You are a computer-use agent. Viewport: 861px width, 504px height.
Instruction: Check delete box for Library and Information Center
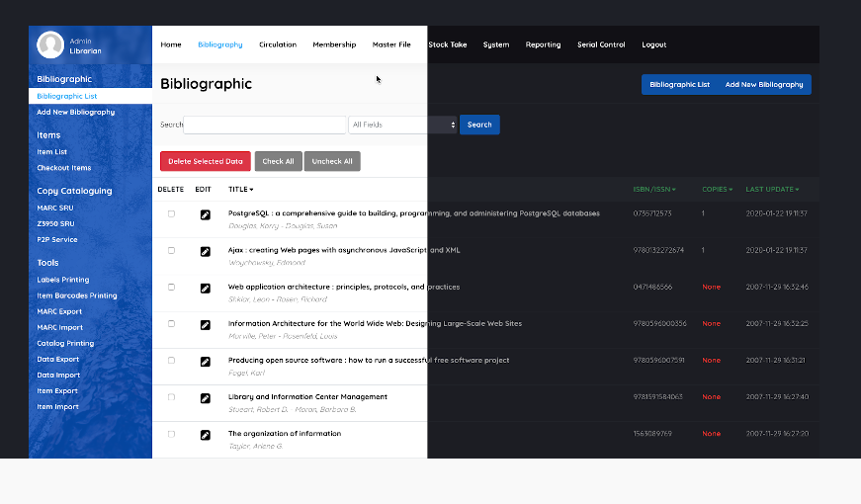pyautogui.click(x=171, y=397)
